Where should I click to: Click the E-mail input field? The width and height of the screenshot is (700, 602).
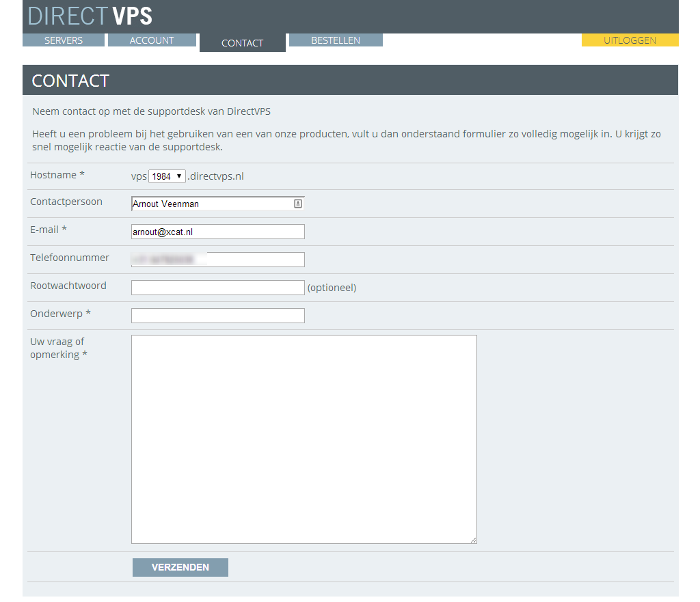pyautogui.click(x=217, y=232)
